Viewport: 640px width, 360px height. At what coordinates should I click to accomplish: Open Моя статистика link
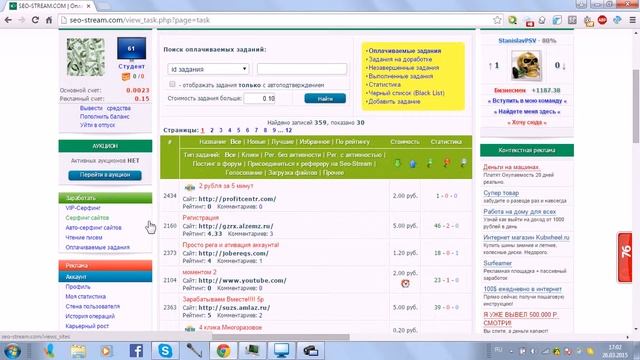pyautogui.click(x=85, y=296)
